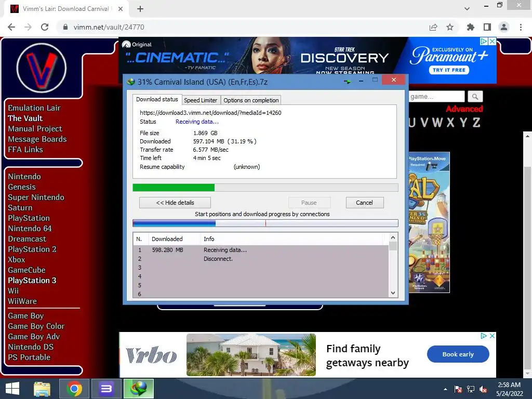Open the Options on completion tab
Viewport: 532px width, 399px height.
(x=251, y=100)
